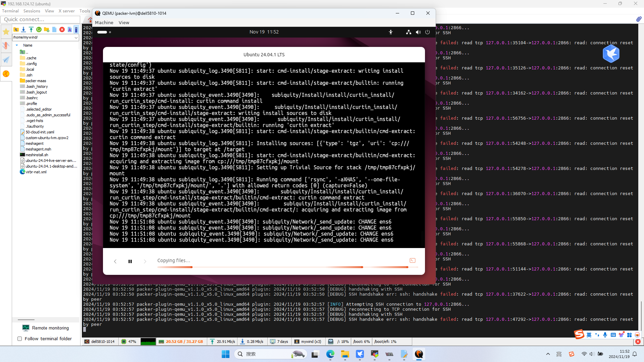This screenshot has height=362, width=644.
Task: Click the purple A text-mode icon
Action: click(70, 29)
